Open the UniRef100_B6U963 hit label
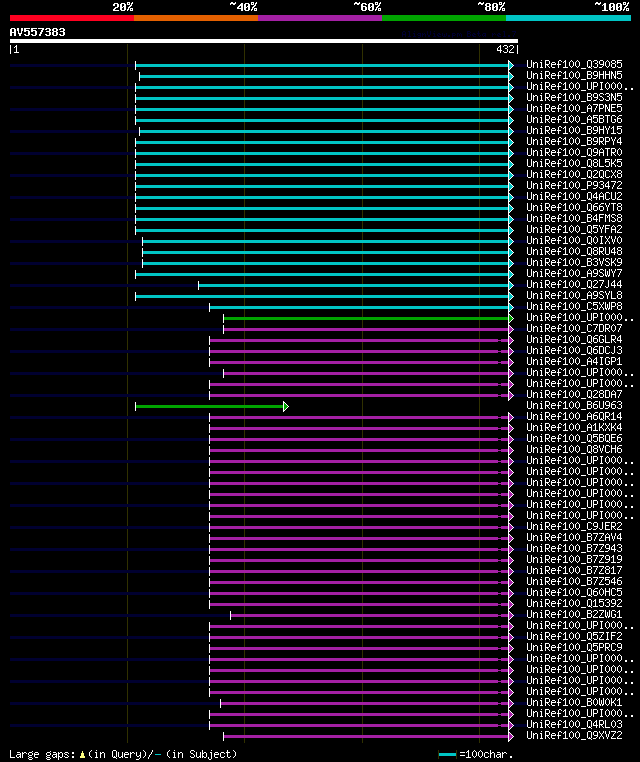 point(574,405)
